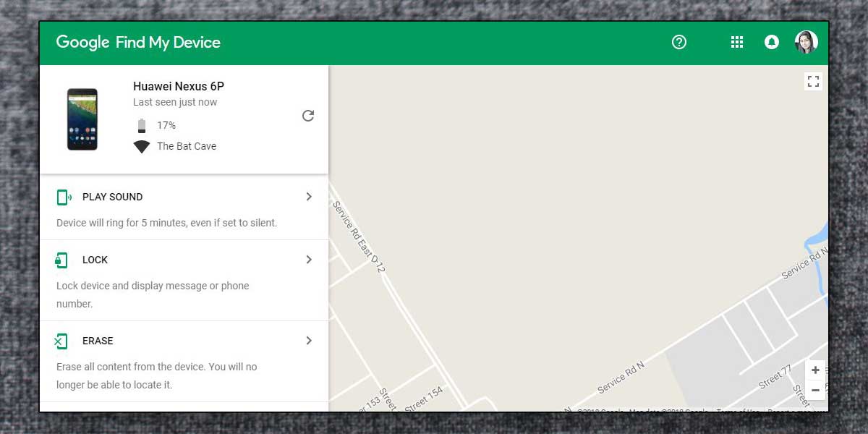Image resolution: width=868 pixels, height=434 pixels.
Task: Click the Erase device icon
Action: tap(61, 341)
